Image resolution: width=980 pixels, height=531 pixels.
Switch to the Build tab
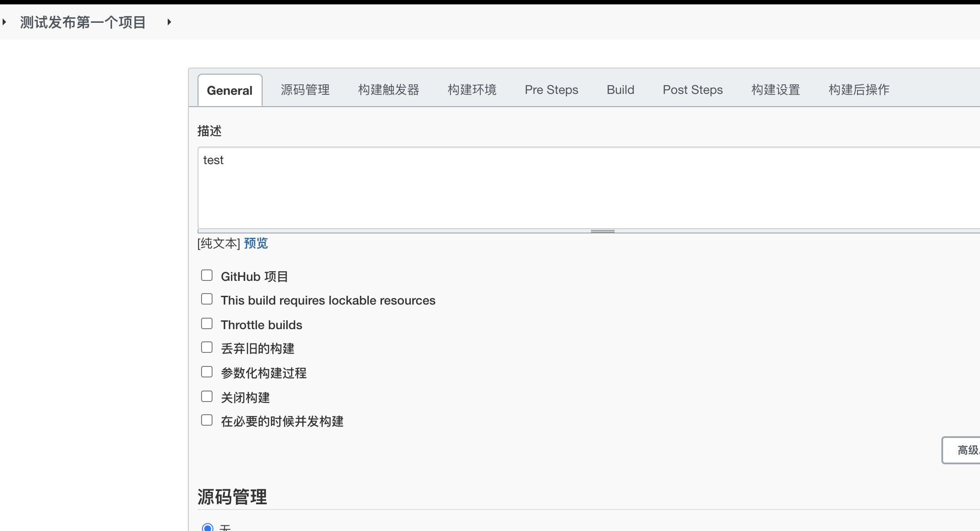coord(620,90)
